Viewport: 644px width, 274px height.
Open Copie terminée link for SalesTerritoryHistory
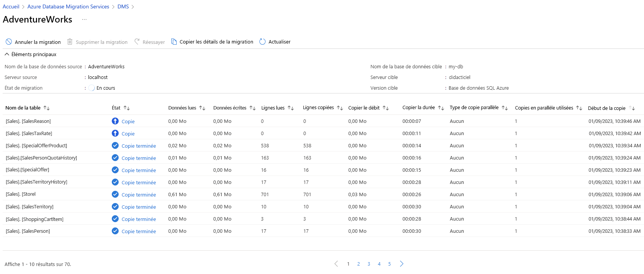(x=139, y=182)
